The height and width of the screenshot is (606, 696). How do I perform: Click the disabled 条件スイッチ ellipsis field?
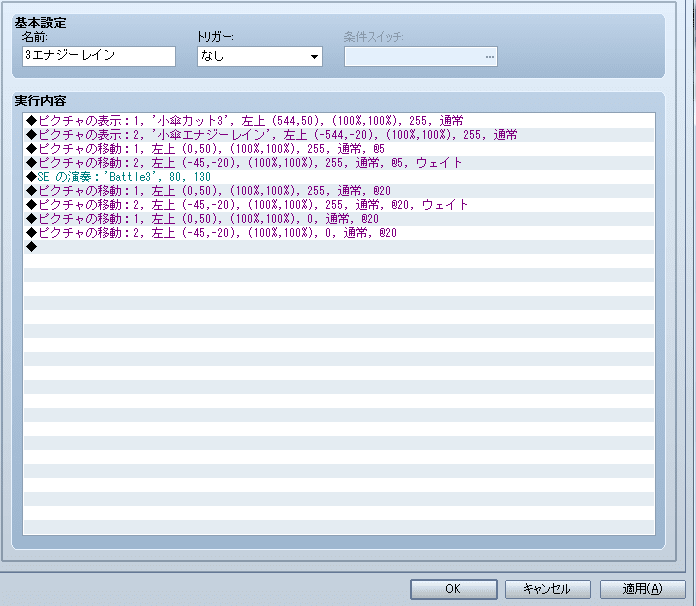[x=420, y=56]
